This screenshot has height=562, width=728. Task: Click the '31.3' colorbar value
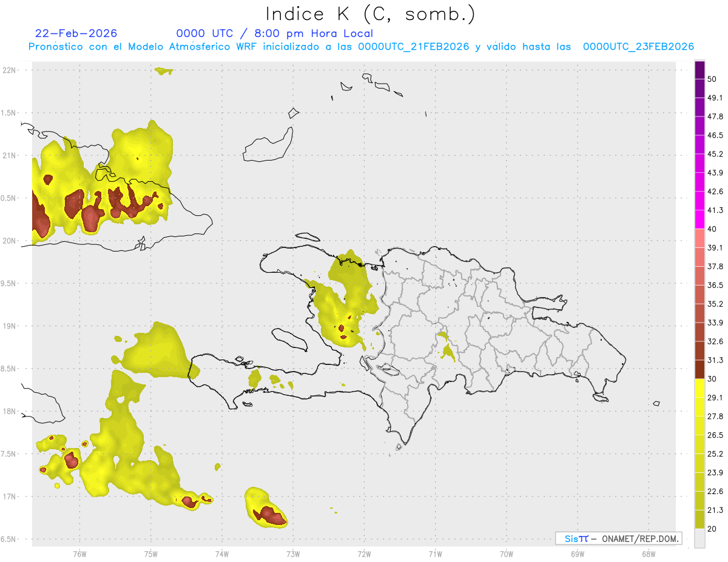pos(716,360)
